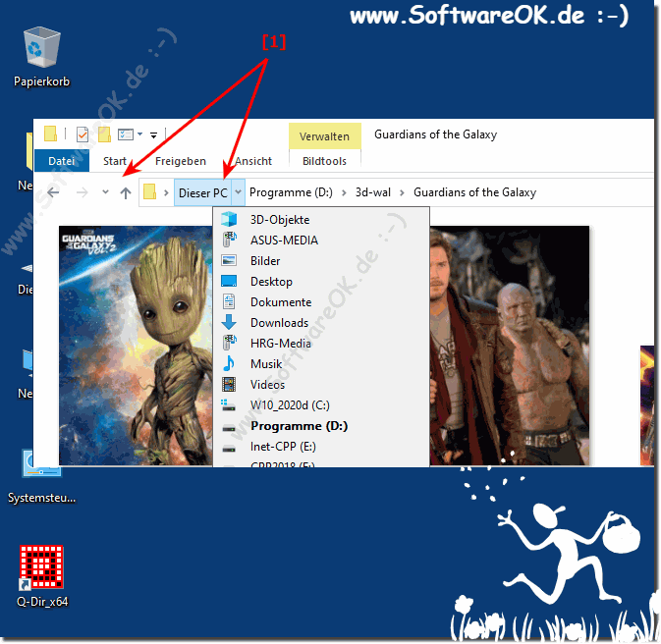Click the Explorer window folder icon in the title bar

click(x=51, y=134)
